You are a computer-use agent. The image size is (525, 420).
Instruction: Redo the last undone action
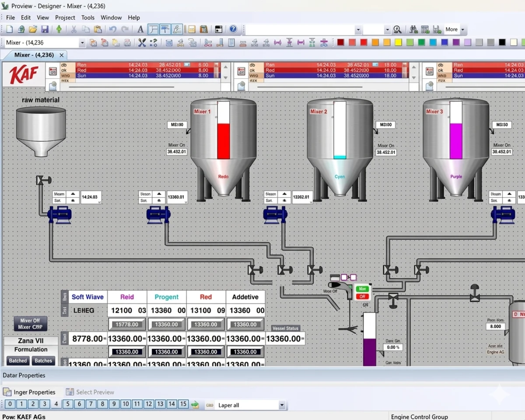(125, 29)
